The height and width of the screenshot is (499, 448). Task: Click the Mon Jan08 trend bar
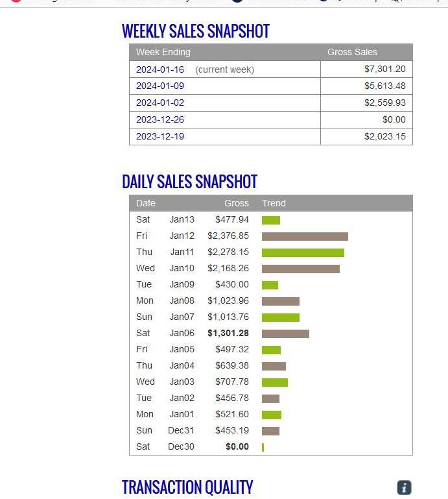[x=280, y=301]
